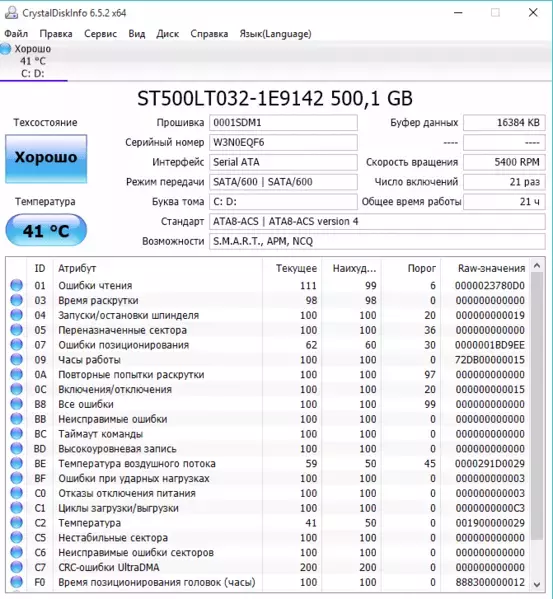Click the status orb for C5 Нестабильные сектора
Screen dimensions: 553x599
(16, 537)
